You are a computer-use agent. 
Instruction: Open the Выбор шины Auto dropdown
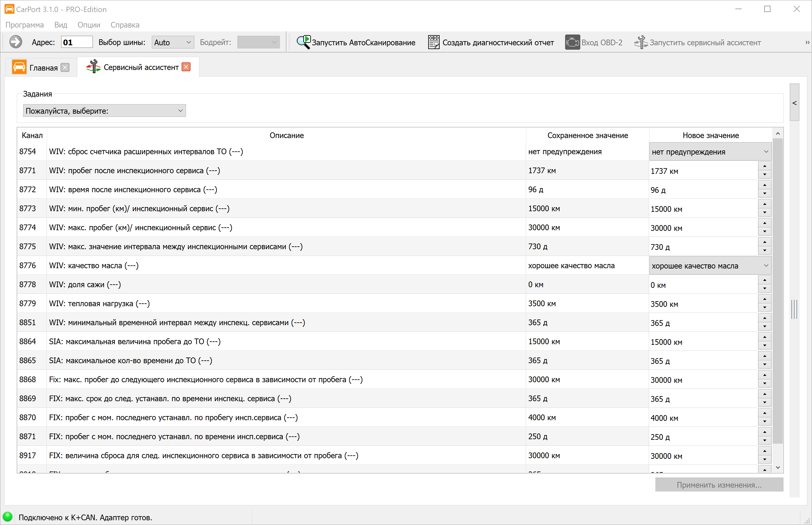tap(173, 42)
